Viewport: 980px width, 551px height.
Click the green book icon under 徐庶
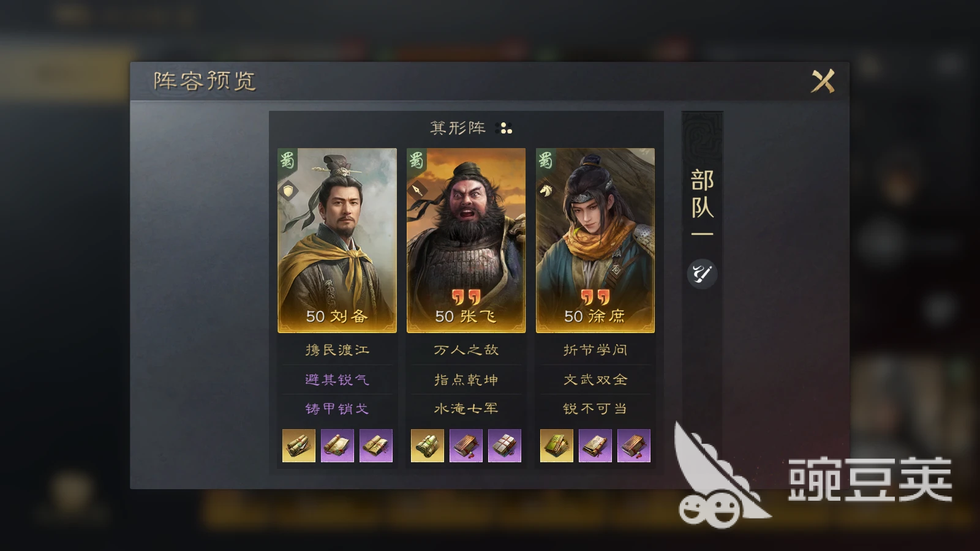pyautogui.click(x=557, y=445)
